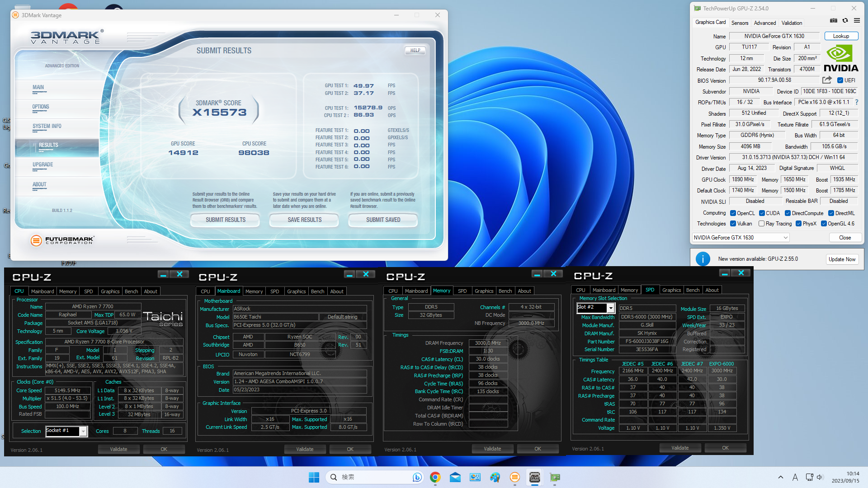
Task: Click the SUBMIT RESULTS button
Action: pyautogui.click(x=226, y=220)
